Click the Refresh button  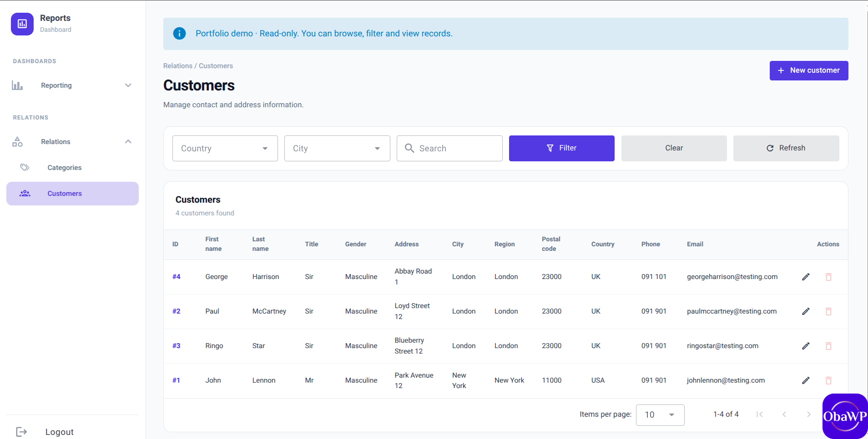[x=786, y=148]
